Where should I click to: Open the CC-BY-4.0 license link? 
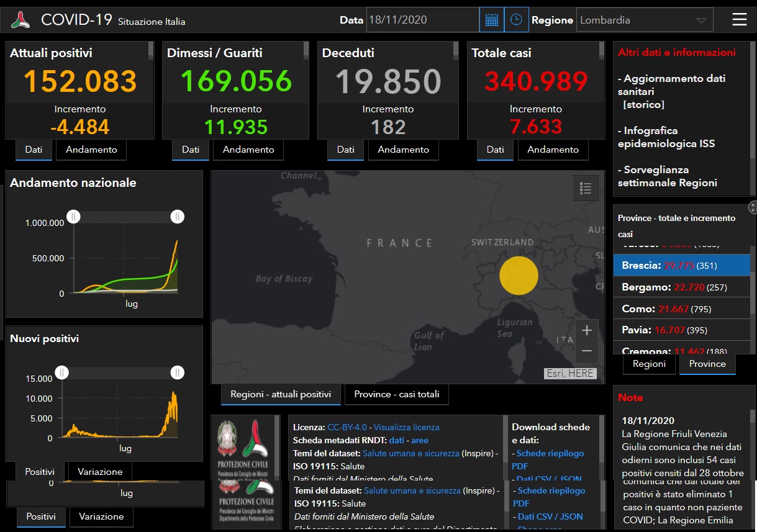(347, 427)
